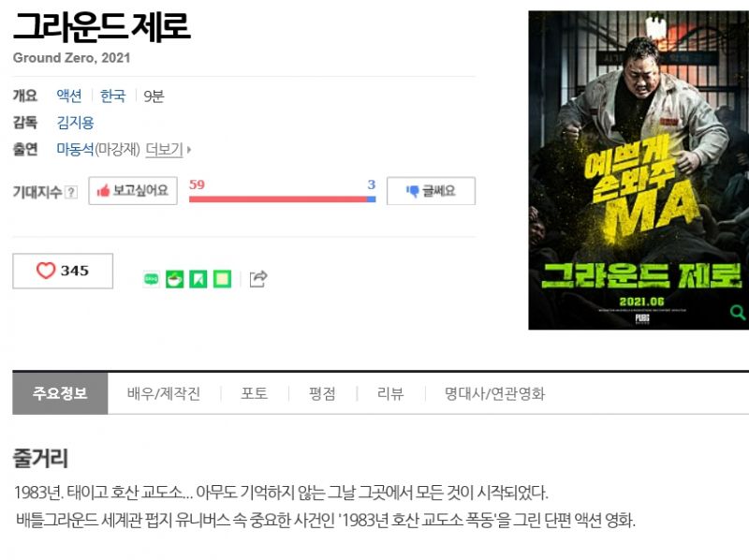Open the share arrow icon

[258, 278]
